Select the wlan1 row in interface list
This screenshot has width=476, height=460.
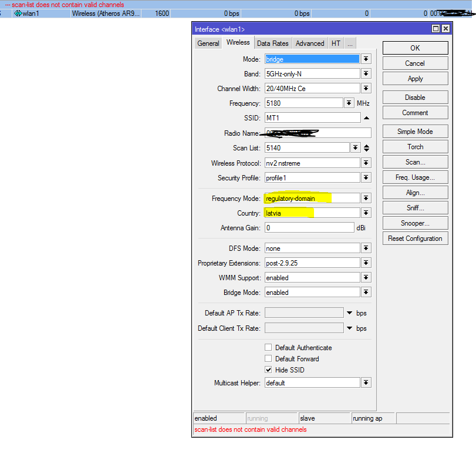click(237, 14)
